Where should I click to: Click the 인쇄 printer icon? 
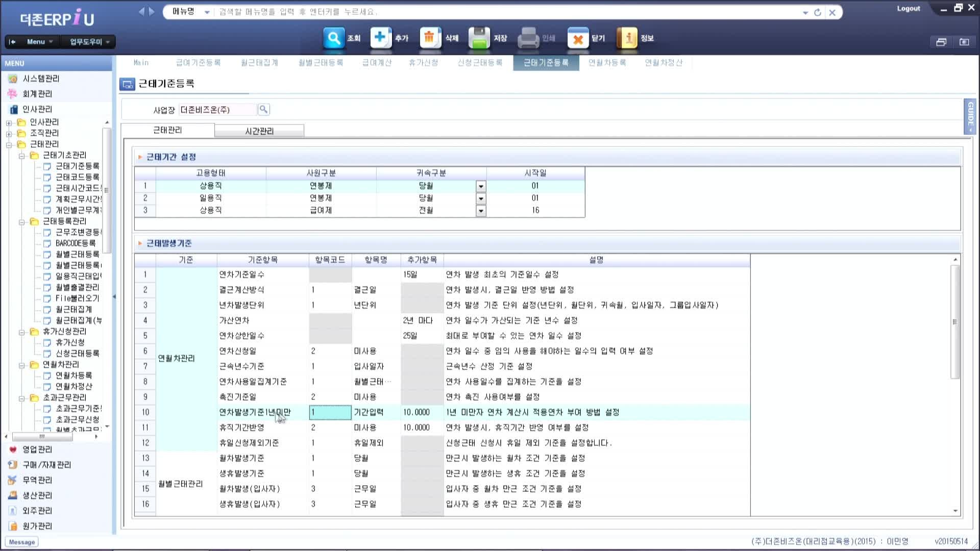528,38
